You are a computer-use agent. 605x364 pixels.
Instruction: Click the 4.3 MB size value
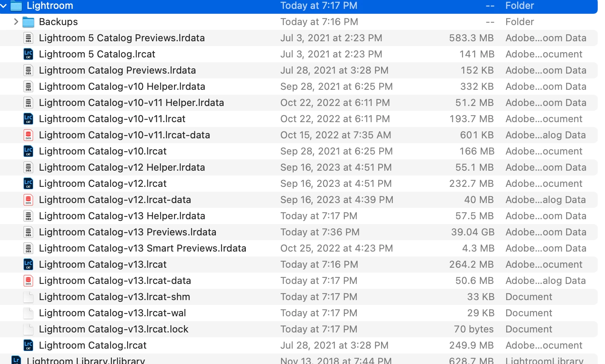[x=478, y=248]
